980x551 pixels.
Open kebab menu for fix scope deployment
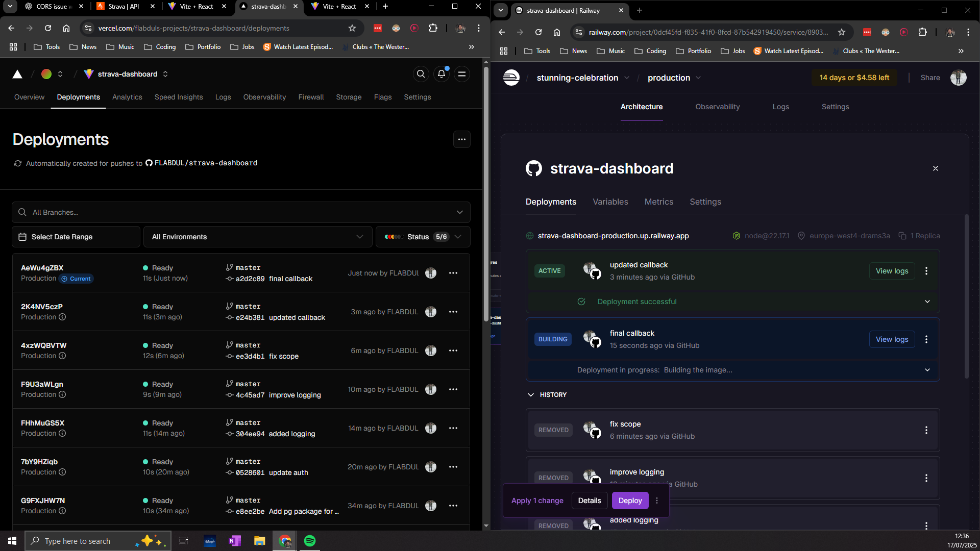pyautogui.click(x=926, y=430)
